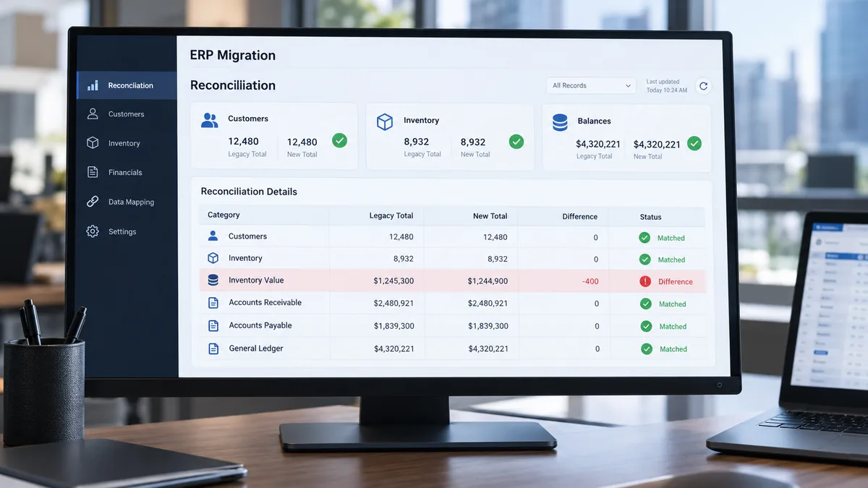Click the Reconciliation bar chart icon in sidebar

(93, 85)
